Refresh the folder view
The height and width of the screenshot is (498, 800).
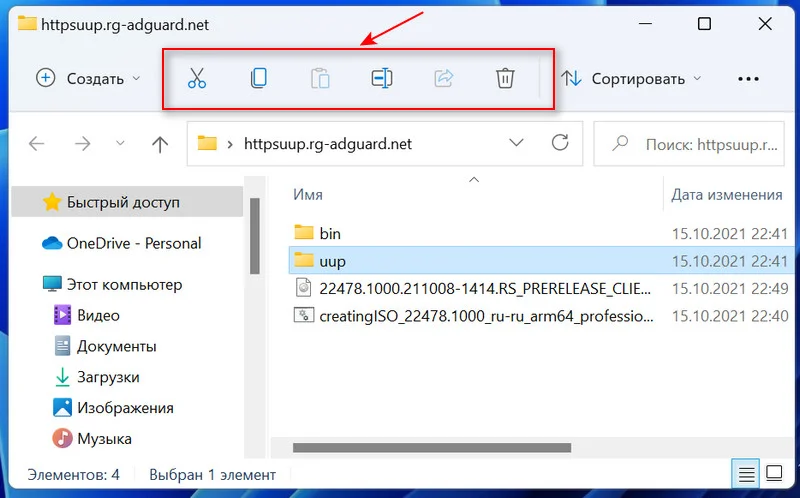coord(560,143)
